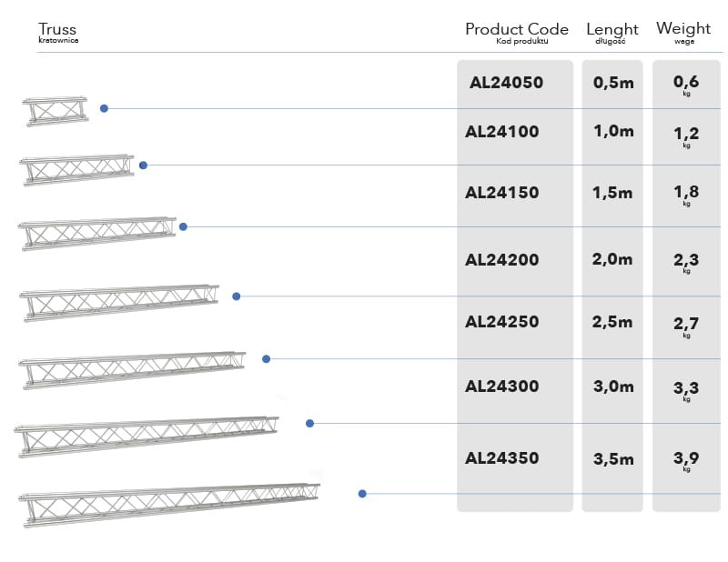This screenshot has width=728, height=562.
Task: Click the 0,6 kg weight value
Action: click(685, 83)
